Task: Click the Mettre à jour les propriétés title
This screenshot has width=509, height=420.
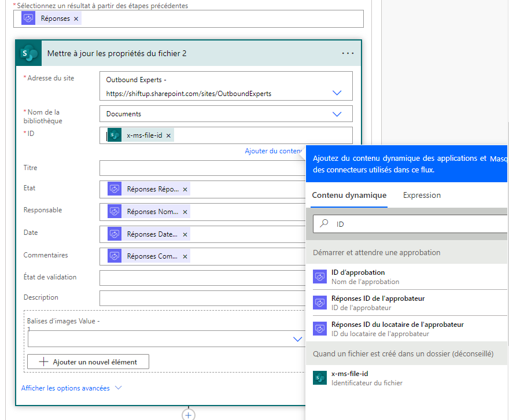Action: (117, 53)
